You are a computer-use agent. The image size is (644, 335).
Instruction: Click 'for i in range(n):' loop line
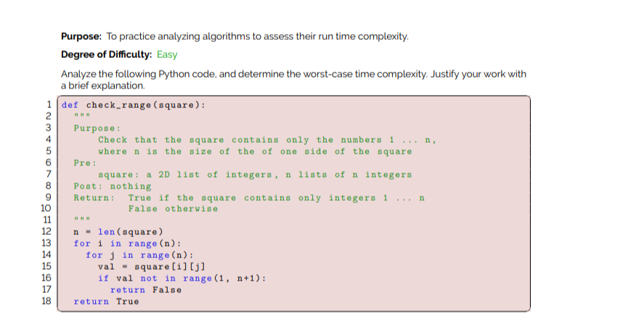coord(127,244)
